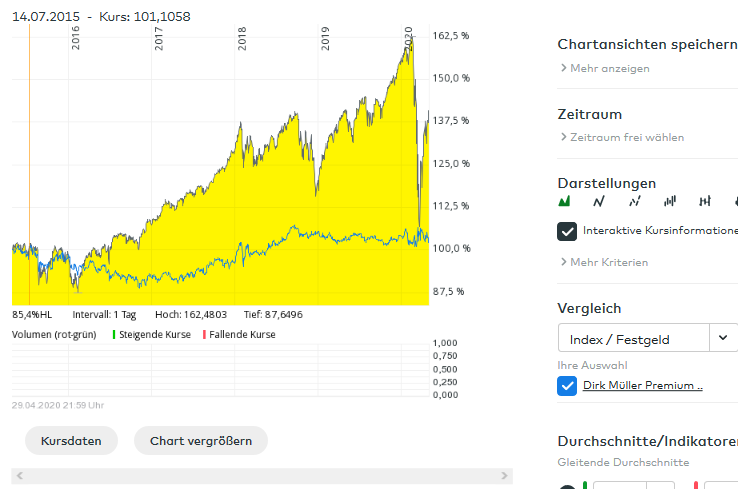Open the Dirk Müller Premium link
The height and width of the screenshot is (489, 738).
642,385
